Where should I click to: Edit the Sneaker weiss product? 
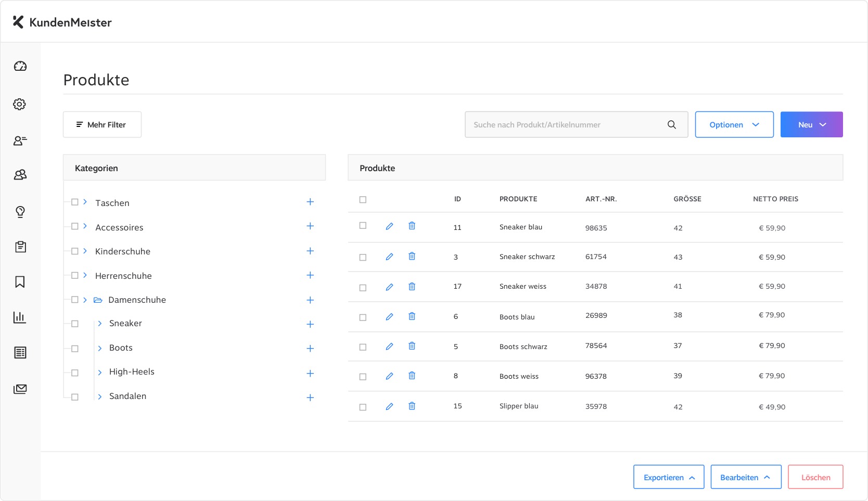pyautogui.click(x=389, y=287)
